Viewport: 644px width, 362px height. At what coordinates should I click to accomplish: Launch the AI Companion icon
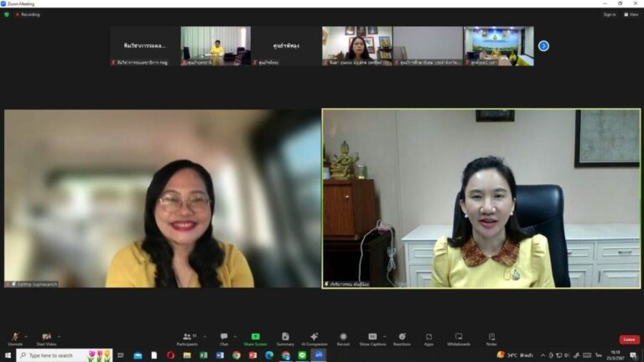pos(314,337)
